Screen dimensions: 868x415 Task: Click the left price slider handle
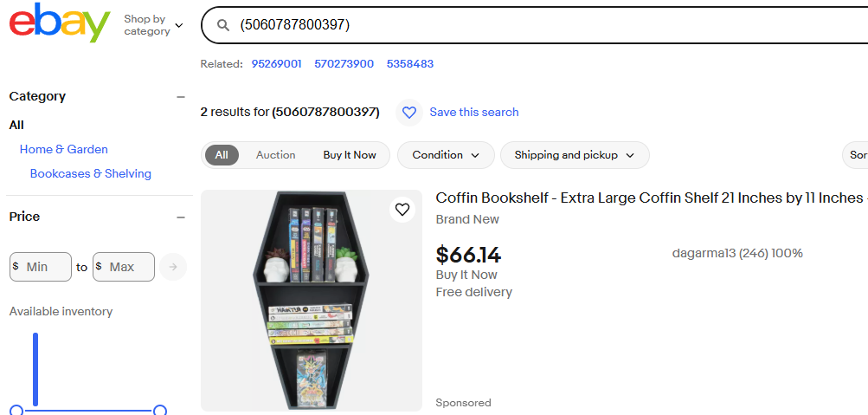[16, 410]
